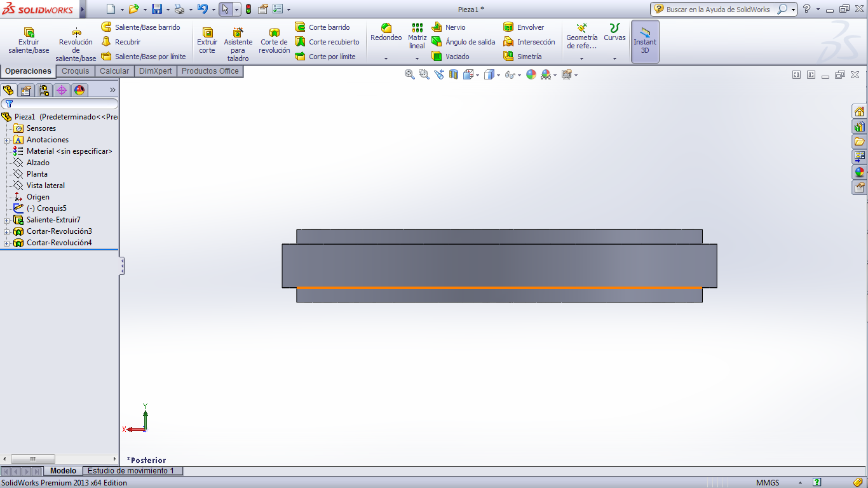Click the Rebuild traffic light icon

248,9
